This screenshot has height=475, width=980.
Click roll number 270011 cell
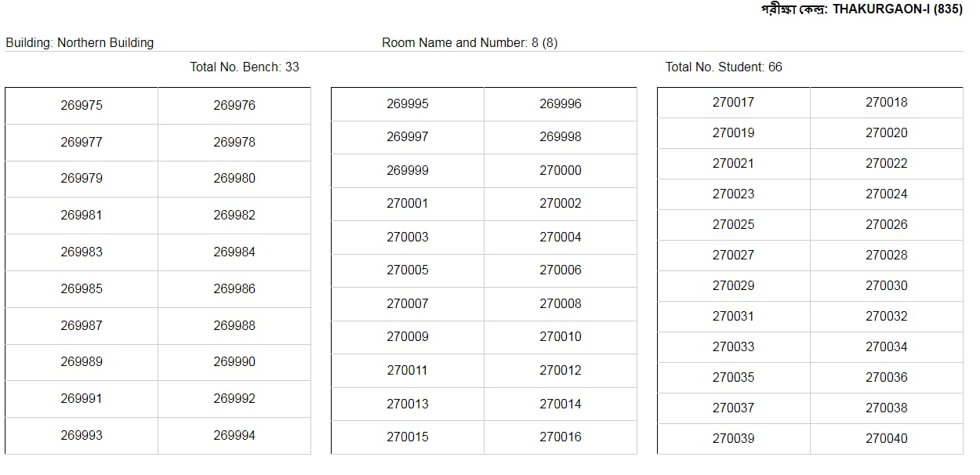408,371
